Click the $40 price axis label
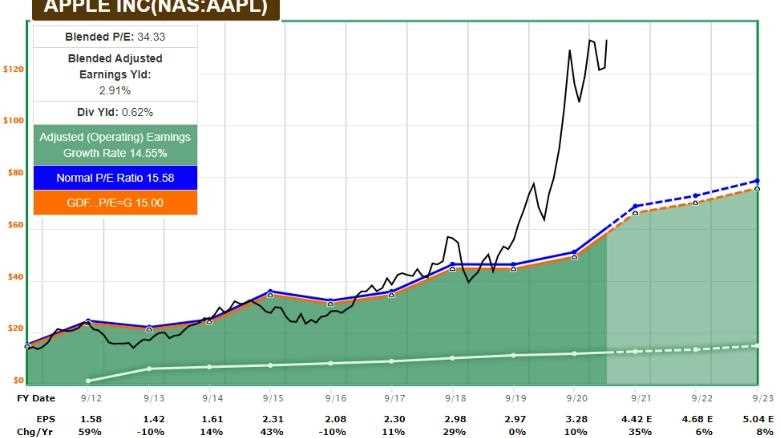Image resolution: width=780 pixels, height=438 pixels. point(16,277)
